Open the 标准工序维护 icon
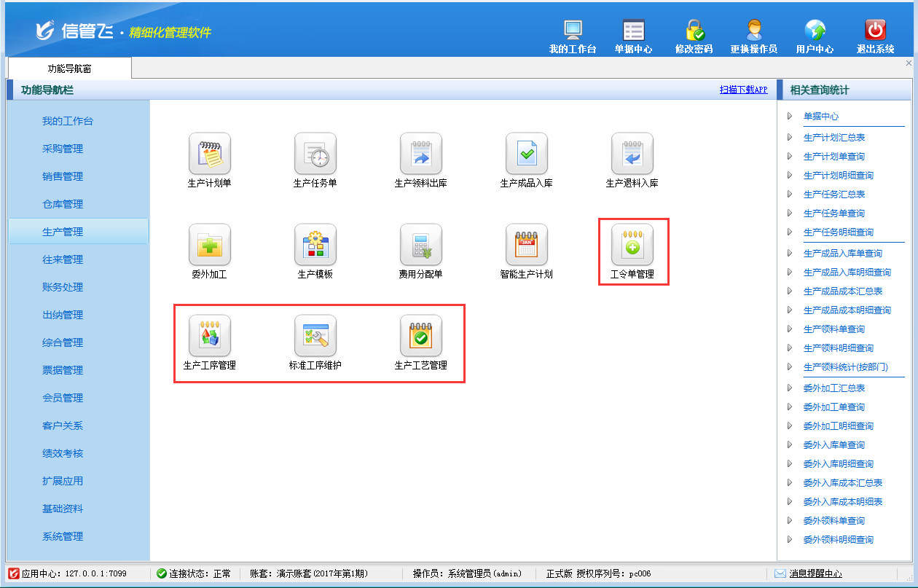The width and height of the screenshot is (918, 588). [x=315, y=336]
